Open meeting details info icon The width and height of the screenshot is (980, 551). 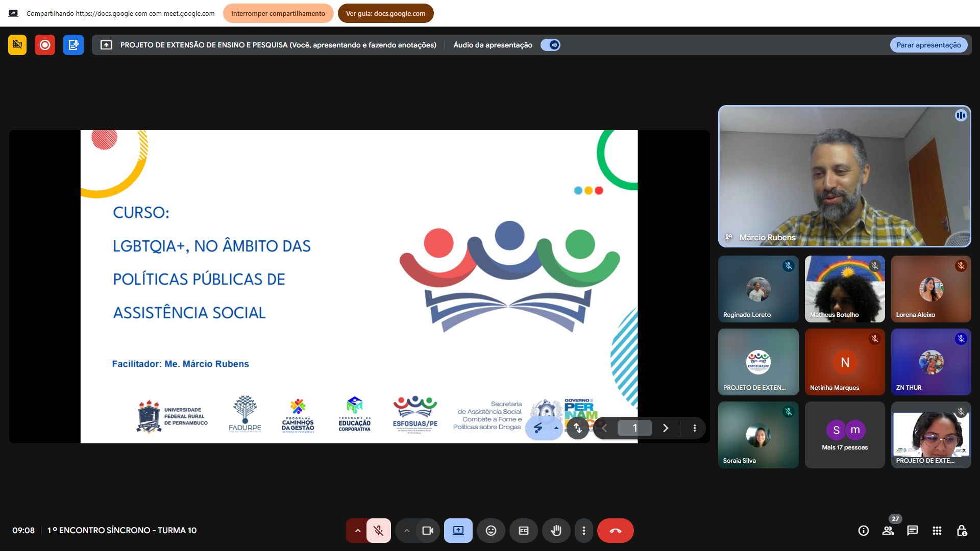pyautogui.click(x=864, y=531)
